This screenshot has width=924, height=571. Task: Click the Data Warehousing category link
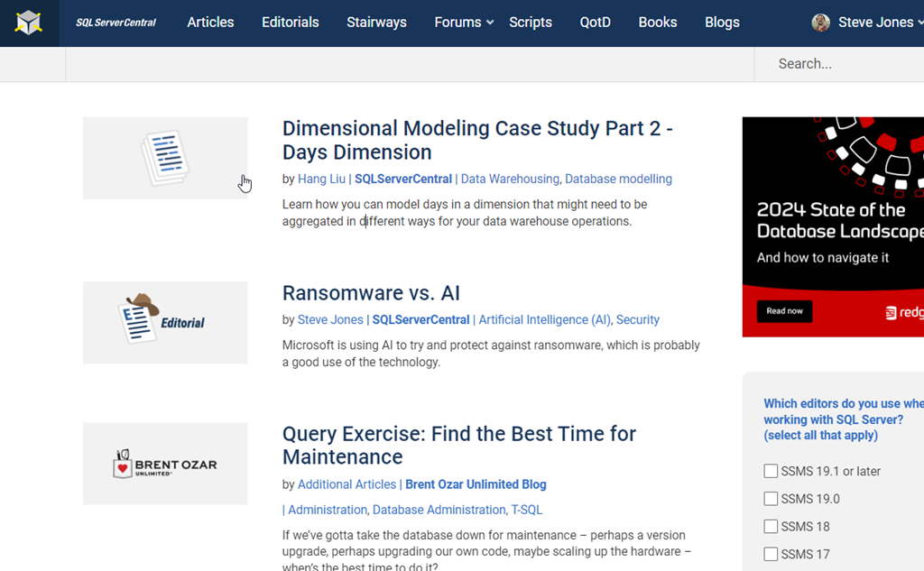click(x=509, y=179)
